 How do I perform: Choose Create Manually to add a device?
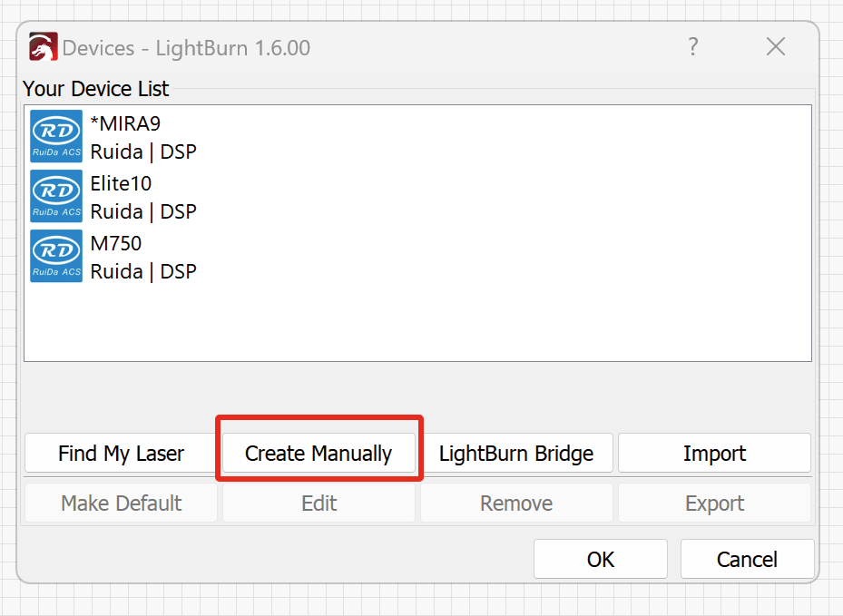[319, 453]
